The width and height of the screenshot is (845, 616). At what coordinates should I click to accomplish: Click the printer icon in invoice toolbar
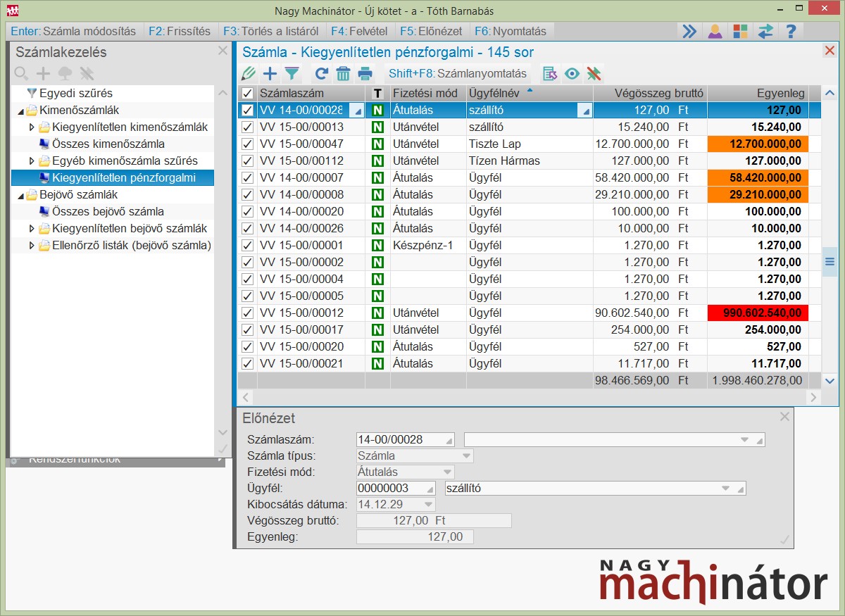click(365, 74)
